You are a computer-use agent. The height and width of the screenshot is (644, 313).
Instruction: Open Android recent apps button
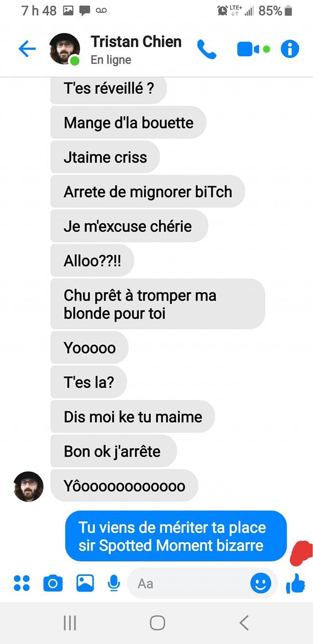point(70,622)
